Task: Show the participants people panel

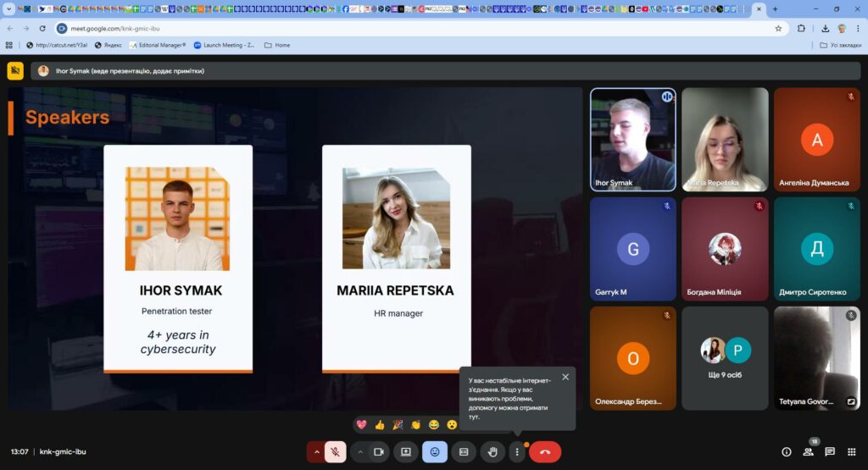Action: (808, 452)
